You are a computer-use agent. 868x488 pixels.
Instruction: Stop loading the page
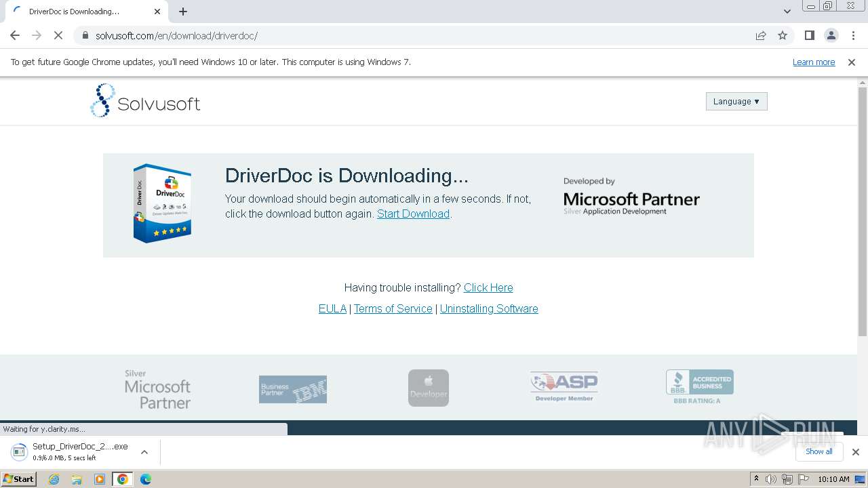click(x=58, y=35)
